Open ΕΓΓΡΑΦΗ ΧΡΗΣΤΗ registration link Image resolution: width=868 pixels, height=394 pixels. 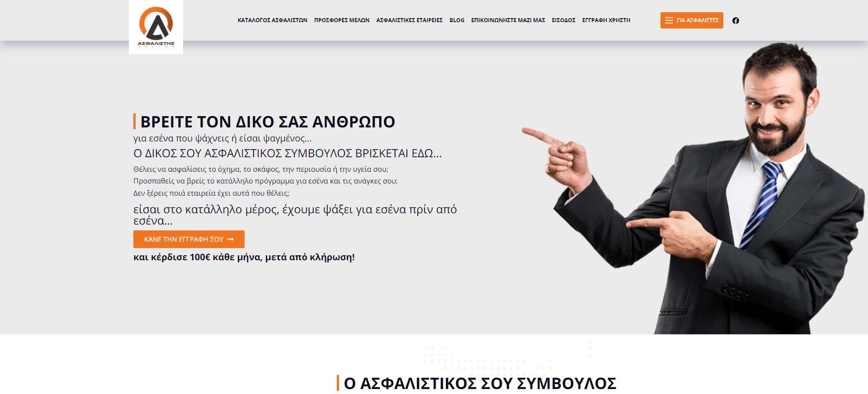(x=606, y=20)
